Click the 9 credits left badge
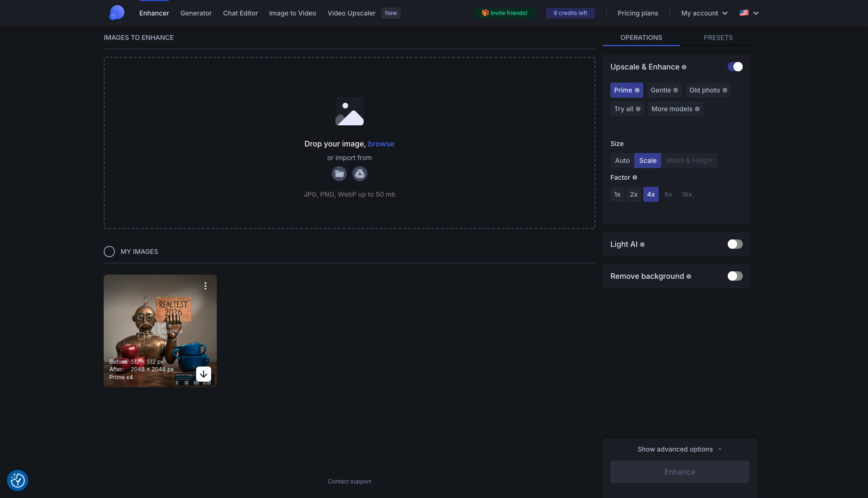The height and width of the screenshot is (498, 868). (x=571, y=13)
